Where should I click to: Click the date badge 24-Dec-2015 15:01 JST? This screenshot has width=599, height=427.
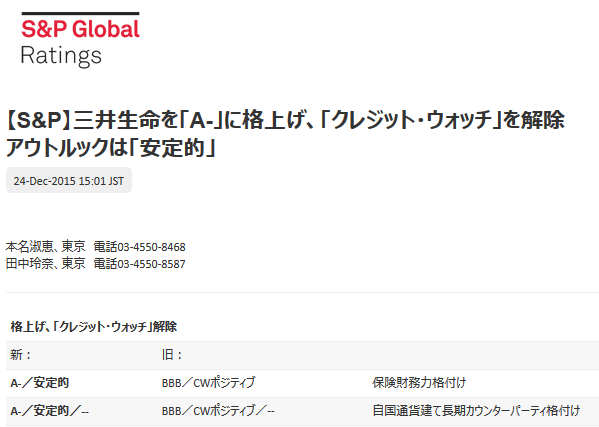click(x=69, y=180)
